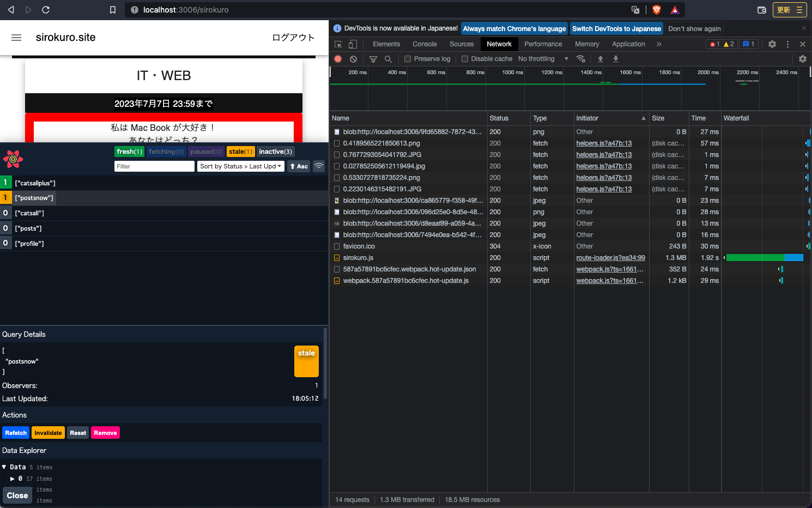The height and width of the screenshot is (508, 812).
Task: Select the favicon.ico request row
Action: pos(570,246)
